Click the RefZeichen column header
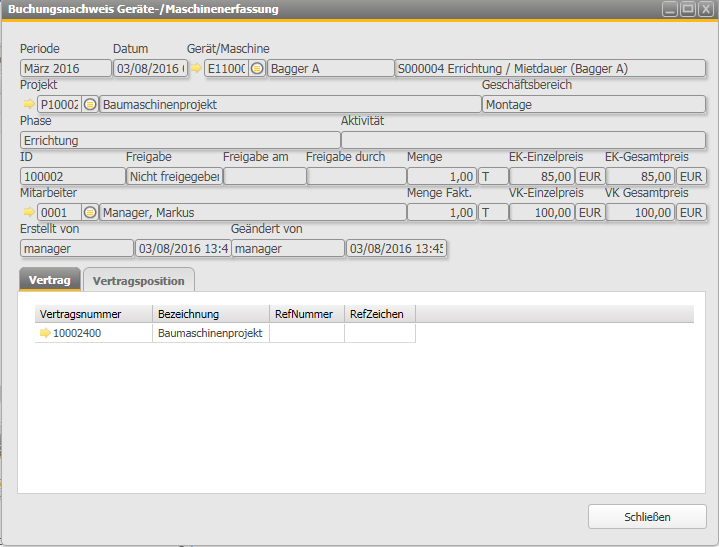Image resolution: width=719 pixels, height=547 pixels. tap(379, 314)
